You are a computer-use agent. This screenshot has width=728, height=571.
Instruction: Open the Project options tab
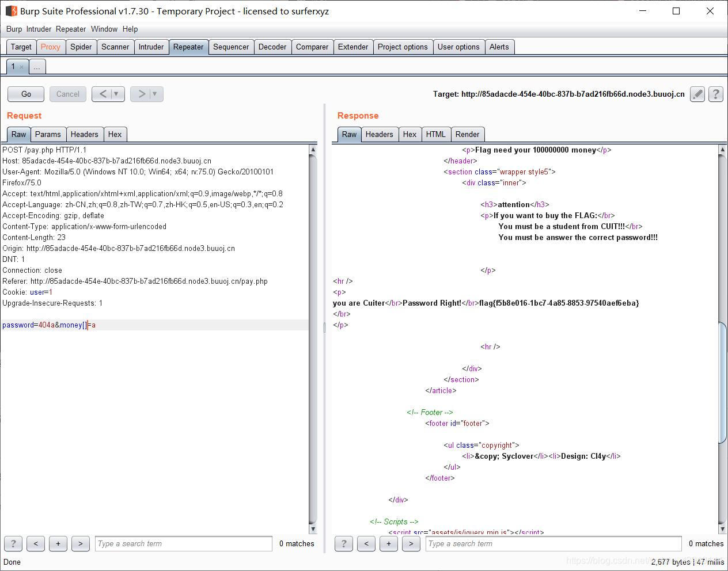point(403,47)
